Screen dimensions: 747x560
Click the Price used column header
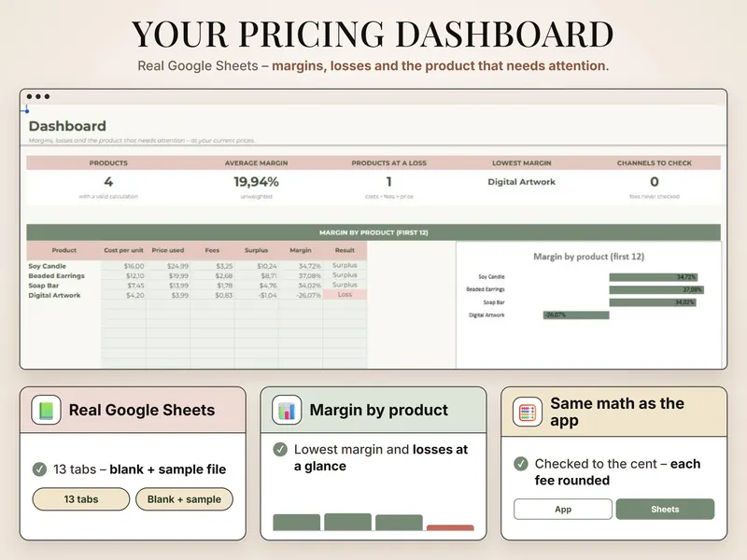pyautogui.click(x=168, y=250)
